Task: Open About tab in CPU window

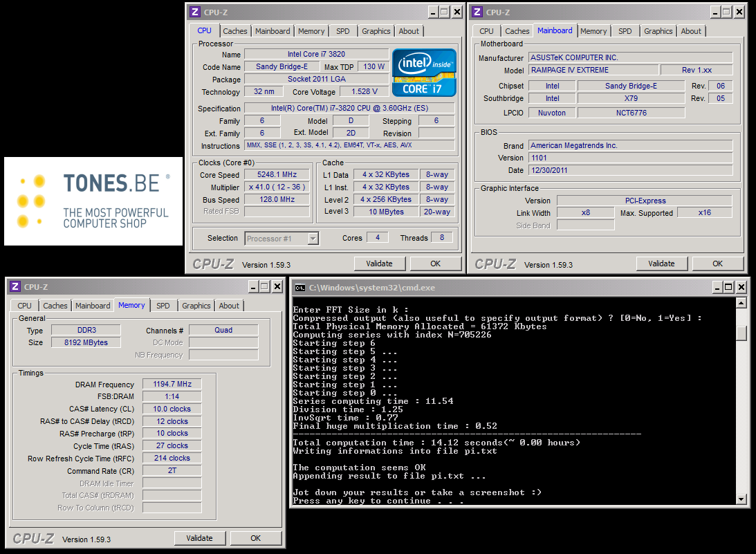Action: click(409, 31)
